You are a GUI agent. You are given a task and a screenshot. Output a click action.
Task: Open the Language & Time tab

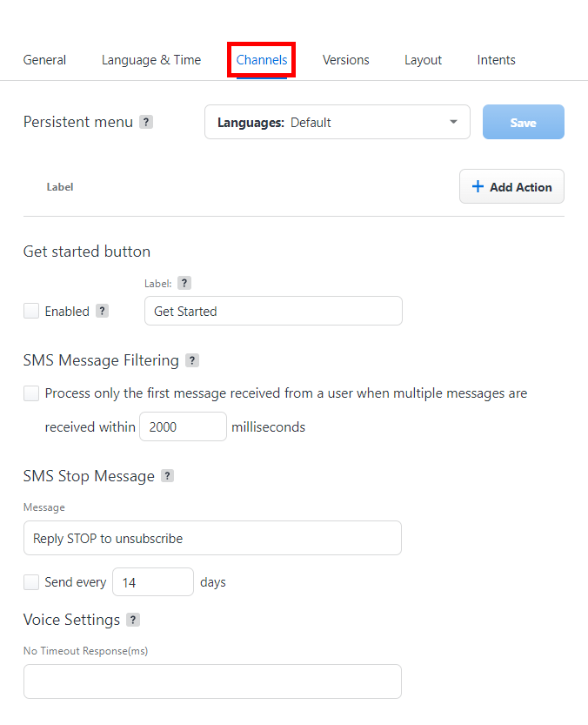click(x=151, y=60)
